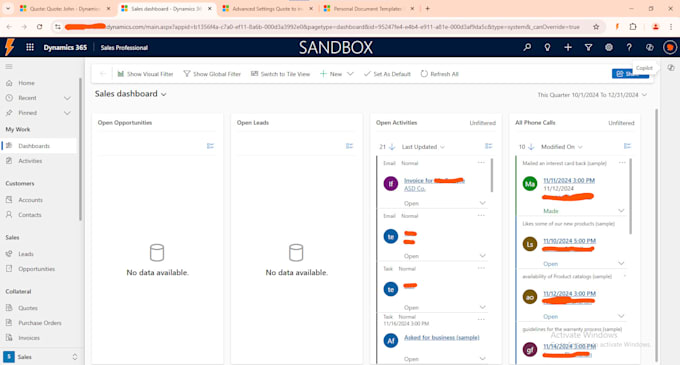
Task: Click the user profile avatar
Action: point(670,47)
